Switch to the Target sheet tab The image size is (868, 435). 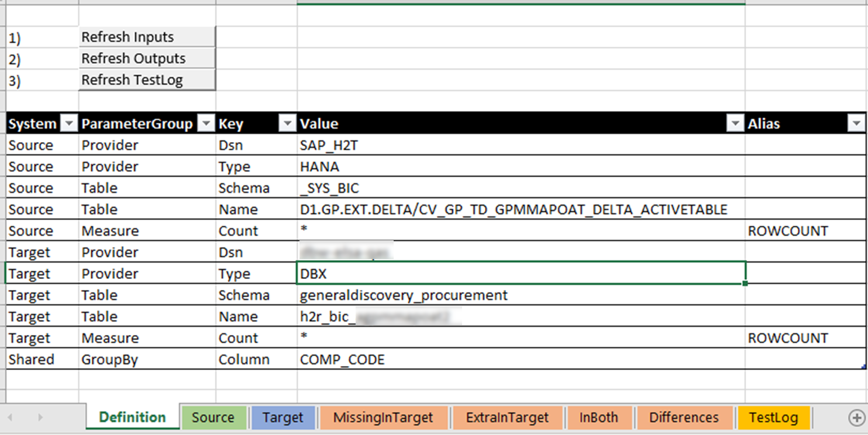click(283, 417)
